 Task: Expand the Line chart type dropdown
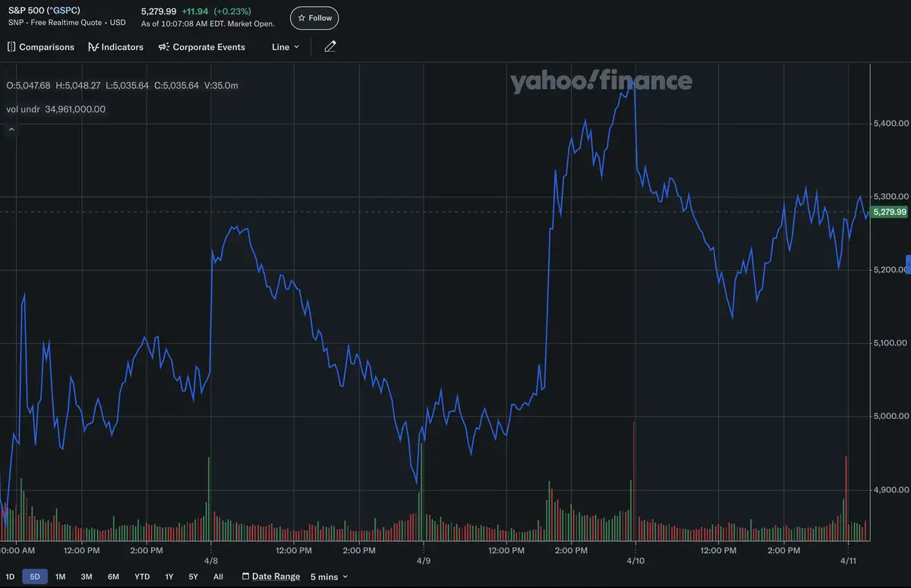pos(285,47)
